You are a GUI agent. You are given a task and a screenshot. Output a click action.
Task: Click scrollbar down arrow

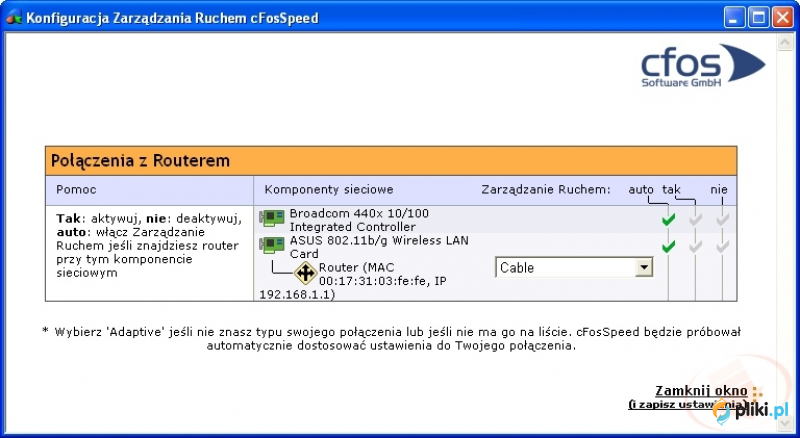click(784, 425)
